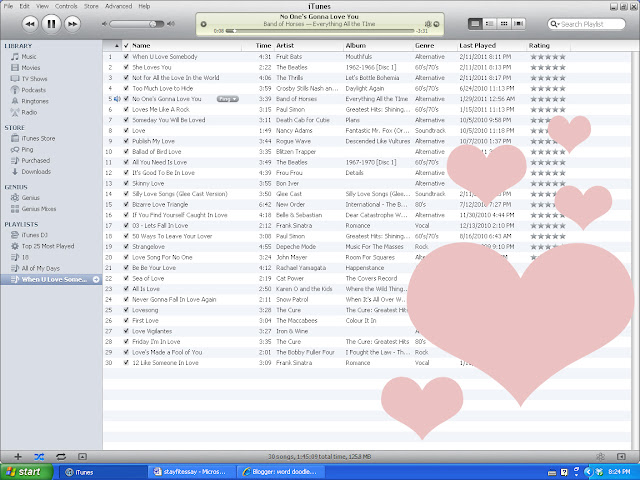Uncheck the song Bizarre Love Triangle
This screenshot has width=640, height=480.
126,204
